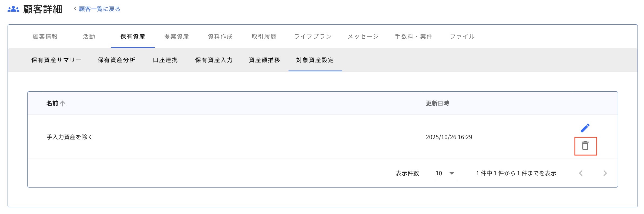Select the 口座連携 sub-tab
Image resolution: width=644 pixels, height=214 pixels.
(x=165, y=60)
